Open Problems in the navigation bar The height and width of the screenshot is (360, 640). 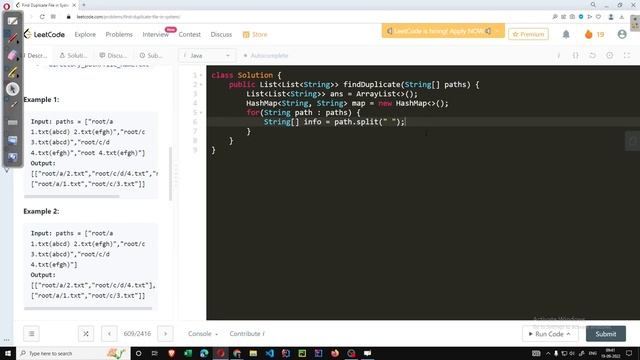coord(119,35)
